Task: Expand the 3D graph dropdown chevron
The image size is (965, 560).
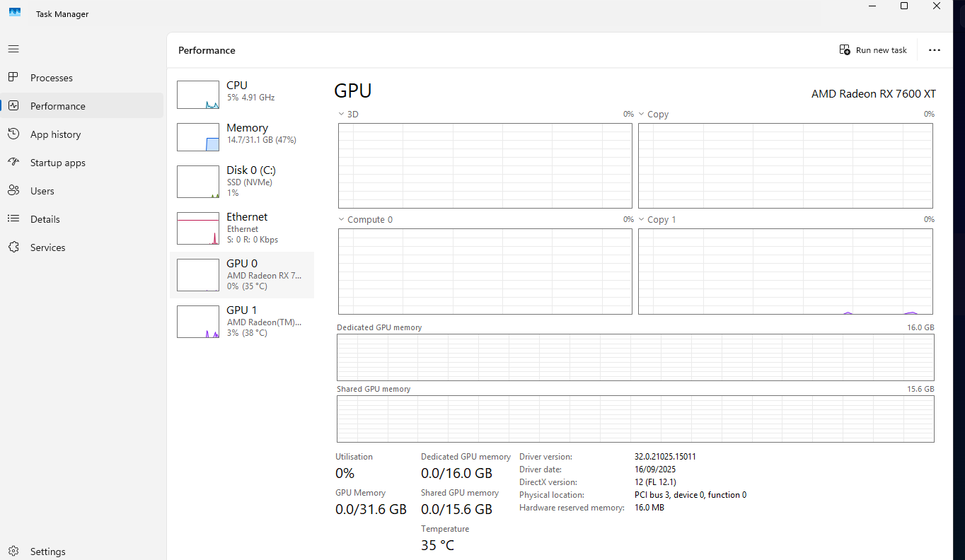Action: pos(341,114)
